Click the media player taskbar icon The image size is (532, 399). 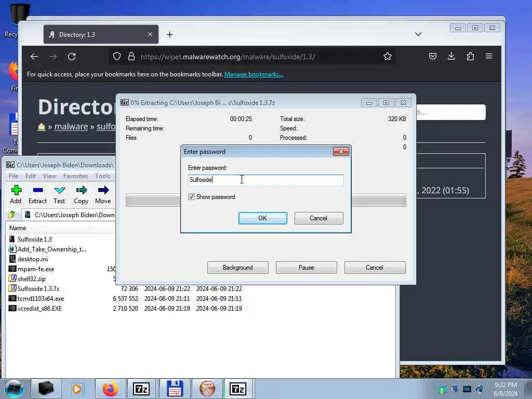coord(77,389)
